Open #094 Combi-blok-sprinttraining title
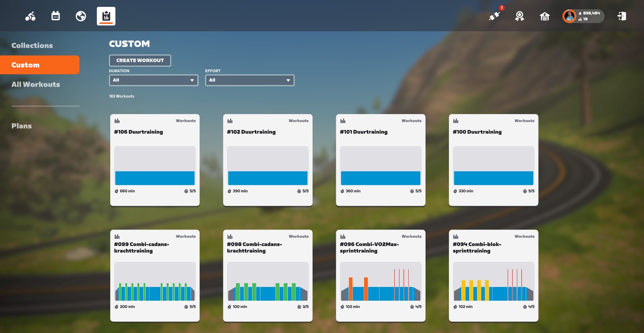 tap(477, 247)
